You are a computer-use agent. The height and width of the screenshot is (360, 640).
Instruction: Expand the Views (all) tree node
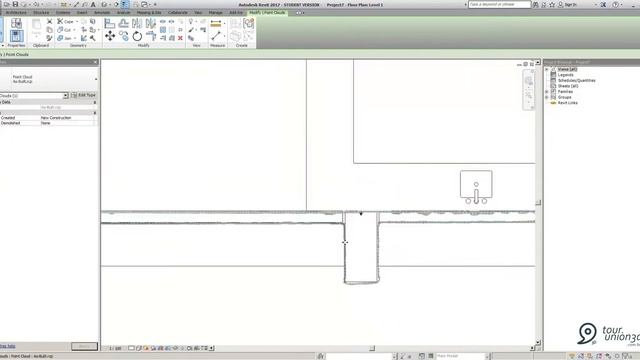[547, 69]
